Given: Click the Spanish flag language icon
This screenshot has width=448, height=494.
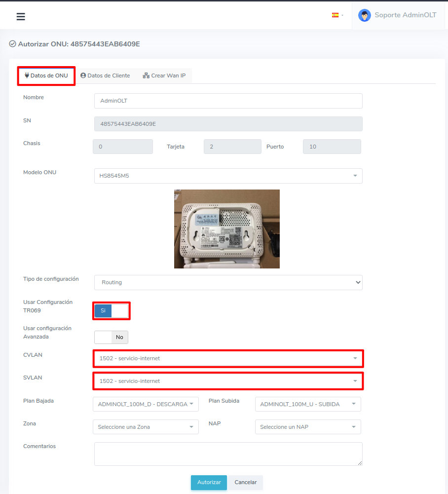Looking at the screenshot, I should [335, 15].
